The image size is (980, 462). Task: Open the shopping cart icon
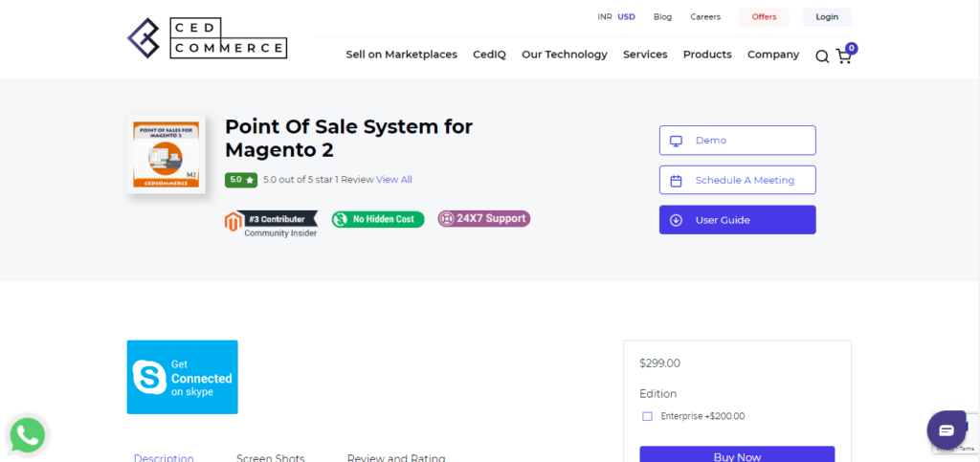(843, 56)
